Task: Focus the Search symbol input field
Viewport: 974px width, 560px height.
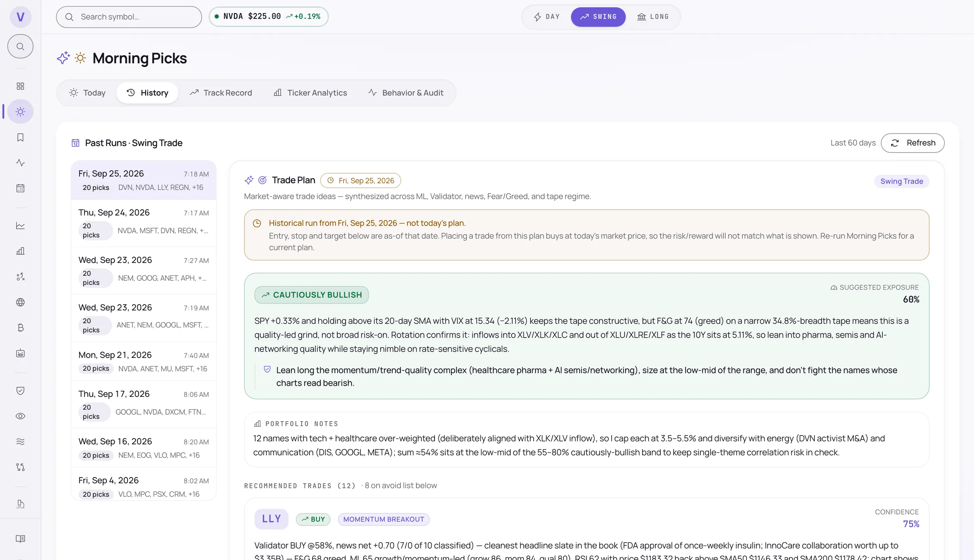Action: [129, 17]
